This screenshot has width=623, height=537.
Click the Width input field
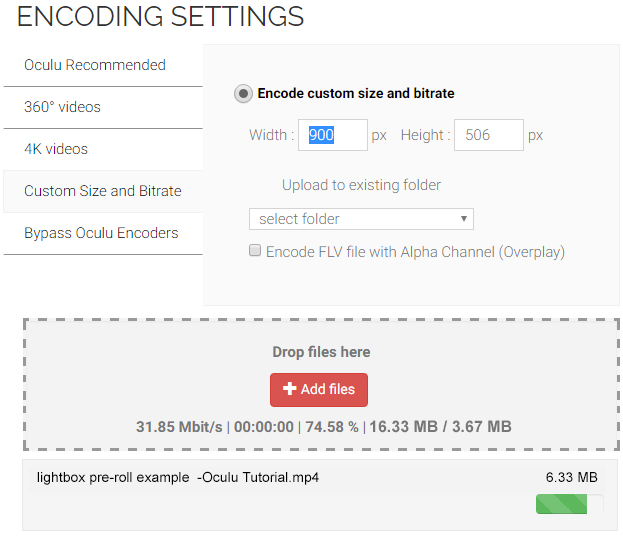(x=333, y=135)
